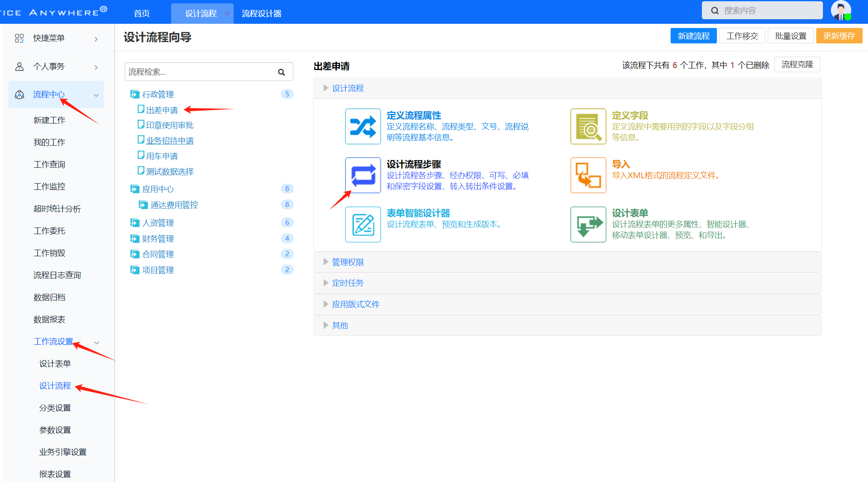This screenshot has width=868, height=482.
Task: Open the 业务招待申请 process link
Action: [170, 141]
